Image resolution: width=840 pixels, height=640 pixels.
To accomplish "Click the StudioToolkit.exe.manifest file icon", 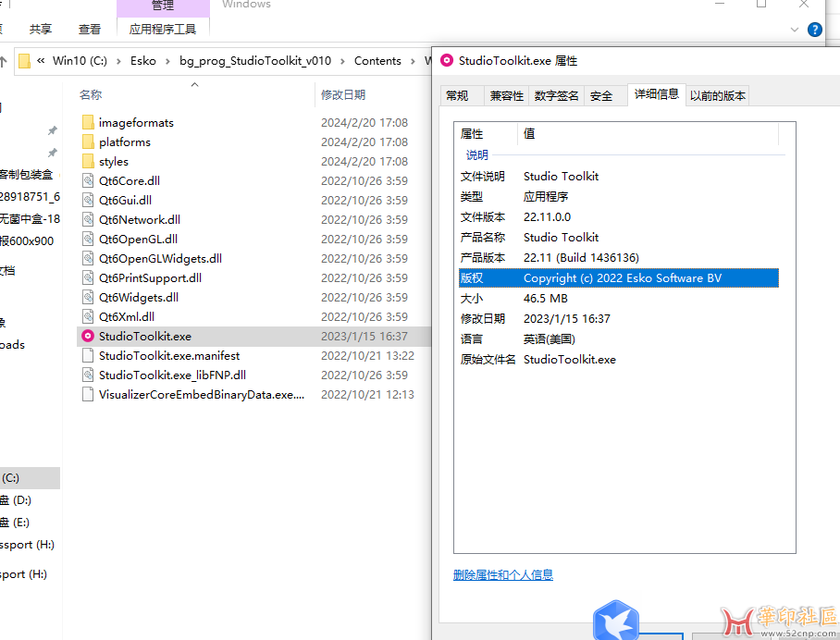I will pyautogui.click(x=89, y=356).
